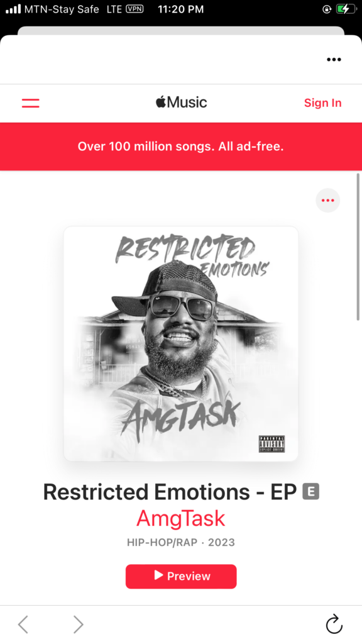362x644 pixels.
Task: Go back with the left chevron
Action: 23,625
